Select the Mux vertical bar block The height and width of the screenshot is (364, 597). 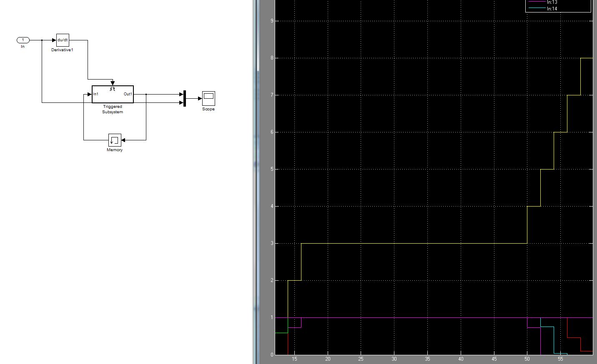(184, 99)
